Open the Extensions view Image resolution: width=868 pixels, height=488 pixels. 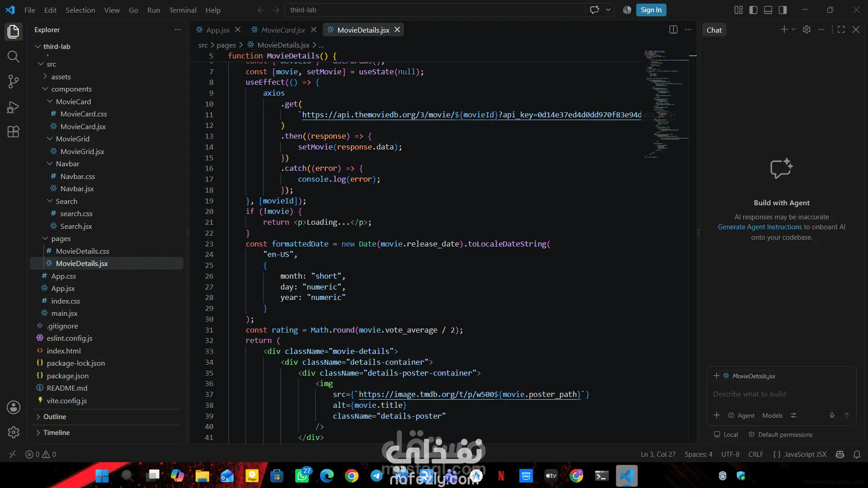14,132
